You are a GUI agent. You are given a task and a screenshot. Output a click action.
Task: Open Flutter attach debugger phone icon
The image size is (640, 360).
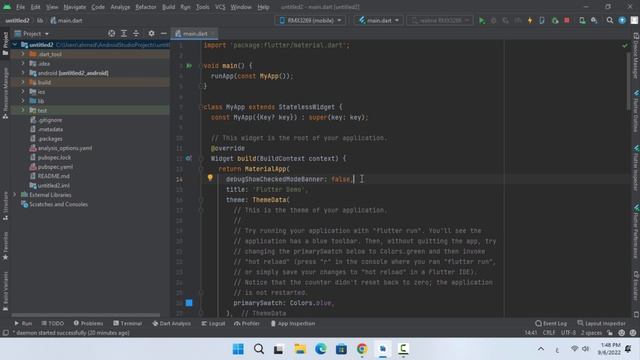coord(542,20)
